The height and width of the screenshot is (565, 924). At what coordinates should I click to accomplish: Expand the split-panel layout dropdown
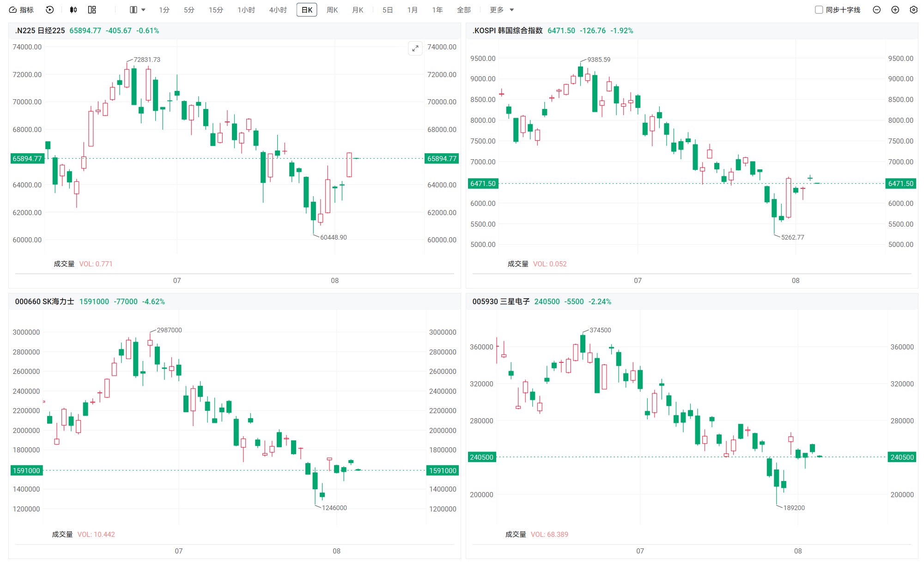(138, 10)
